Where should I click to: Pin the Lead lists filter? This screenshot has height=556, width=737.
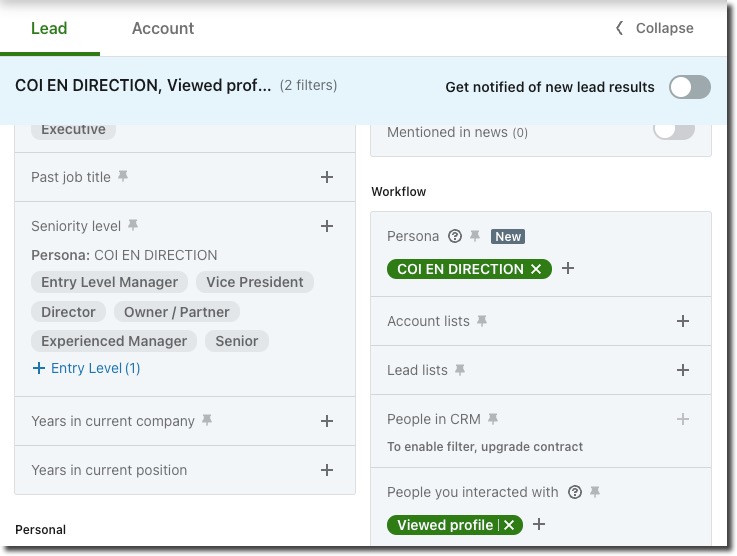click(x=460, y=370)
